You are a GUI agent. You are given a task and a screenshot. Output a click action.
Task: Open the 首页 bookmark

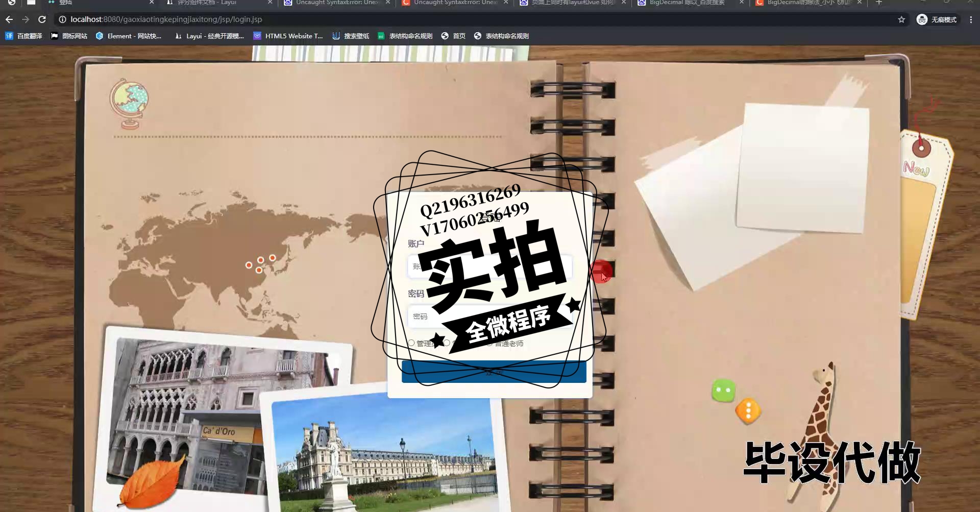coord(453,36)
